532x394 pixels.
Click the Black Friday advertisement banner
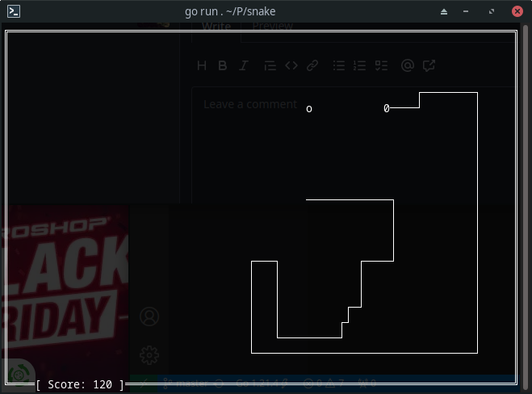(65, 283)
